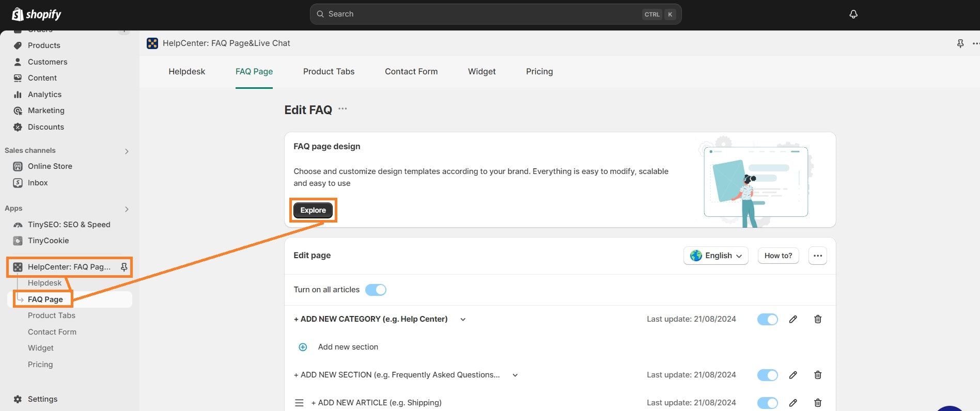
Task: Click the pin icon in app header
Action: 960,43
